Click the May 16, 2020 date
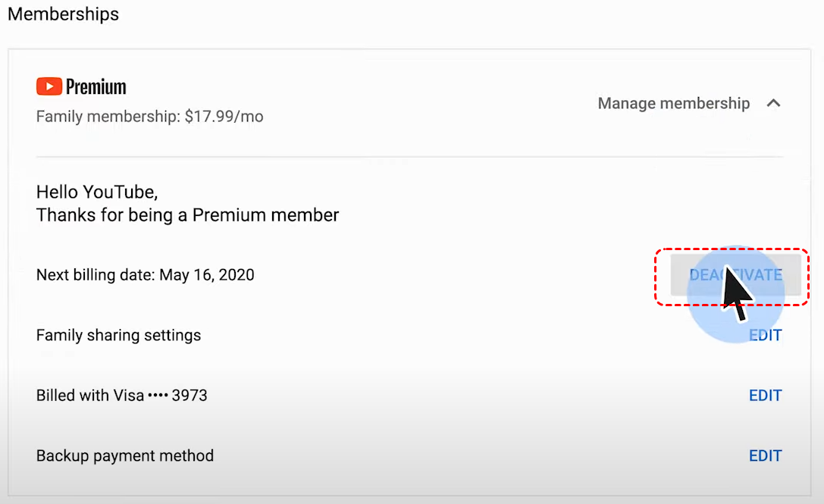 point(207,275)
